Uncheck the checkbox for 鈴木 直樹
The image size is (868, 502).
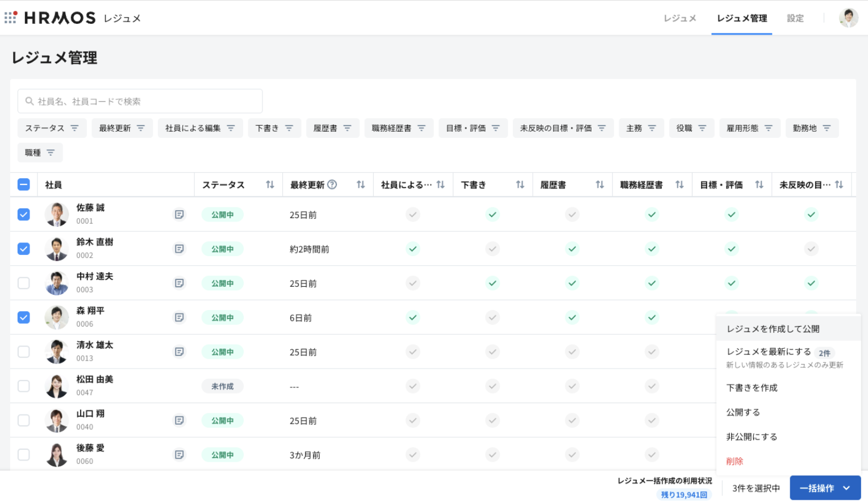pos(24,249)
